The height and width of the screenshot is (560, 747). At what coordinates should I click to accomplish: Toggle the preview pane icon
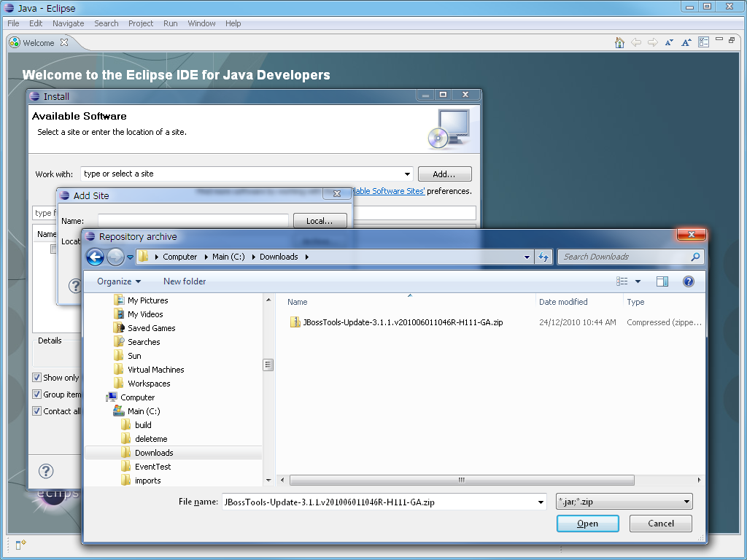point(662,281)
